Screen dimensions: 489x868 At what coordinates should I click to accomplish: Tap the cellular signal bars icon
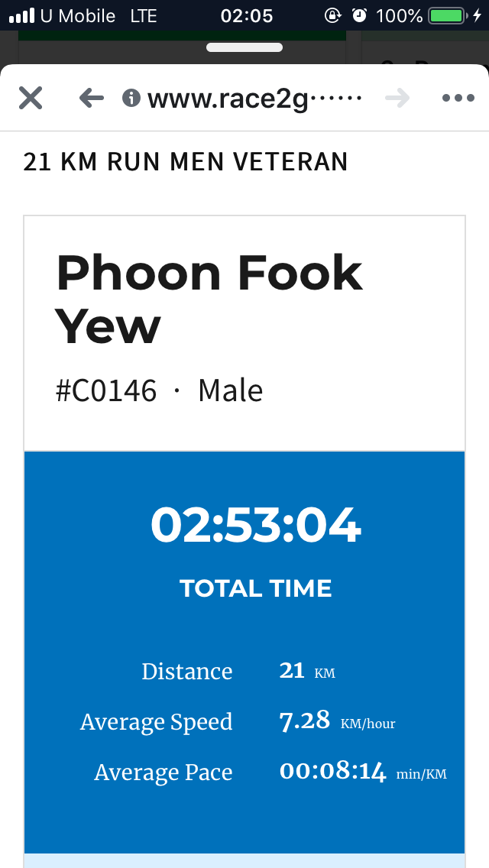click(x=21, y=15)
